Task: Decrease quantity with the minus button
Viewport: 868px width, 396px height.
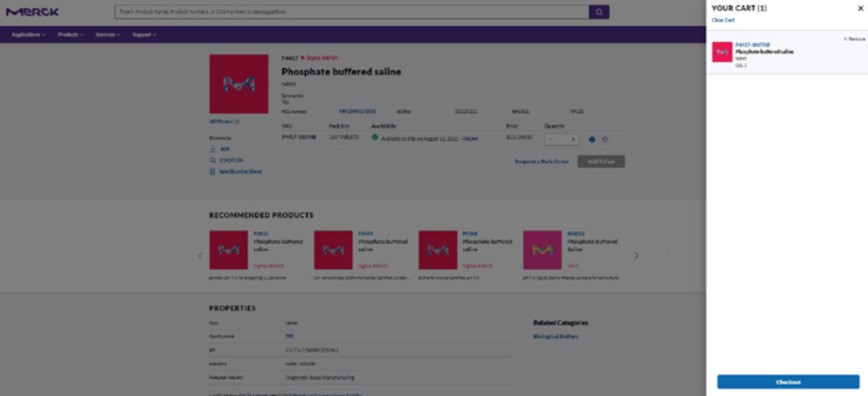Action: click(x=550, y=140)
